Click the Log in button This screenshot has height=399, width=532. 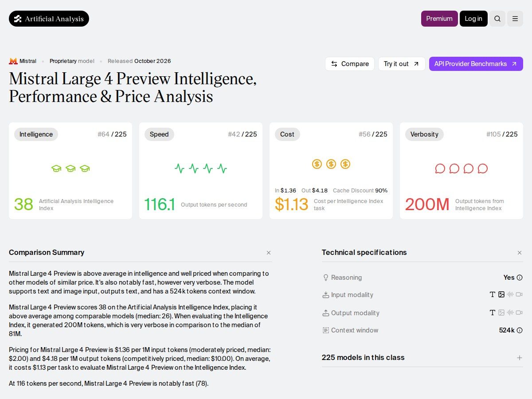click(473, 19)
